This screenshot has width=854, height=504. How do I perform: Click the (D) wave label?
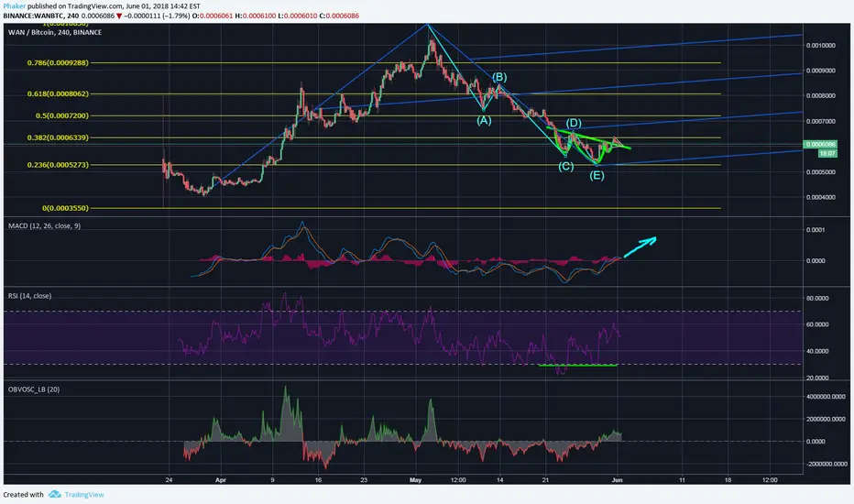coord(574,123)
